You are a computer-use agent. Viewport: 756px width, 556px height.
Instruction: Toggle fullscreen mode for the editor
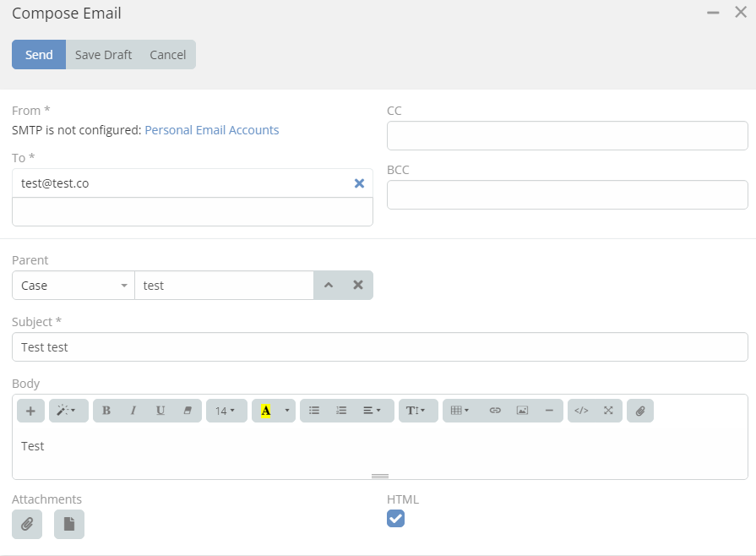coord(608,411)
